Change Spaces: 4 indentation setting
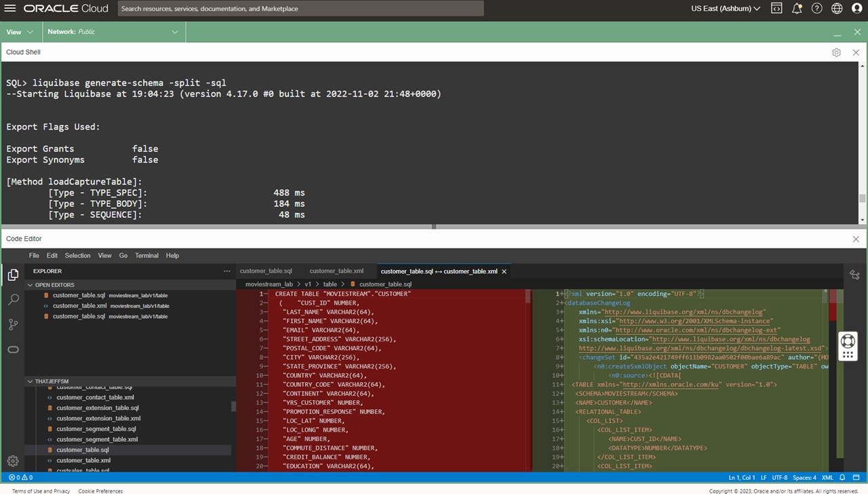 coord(805,478)
